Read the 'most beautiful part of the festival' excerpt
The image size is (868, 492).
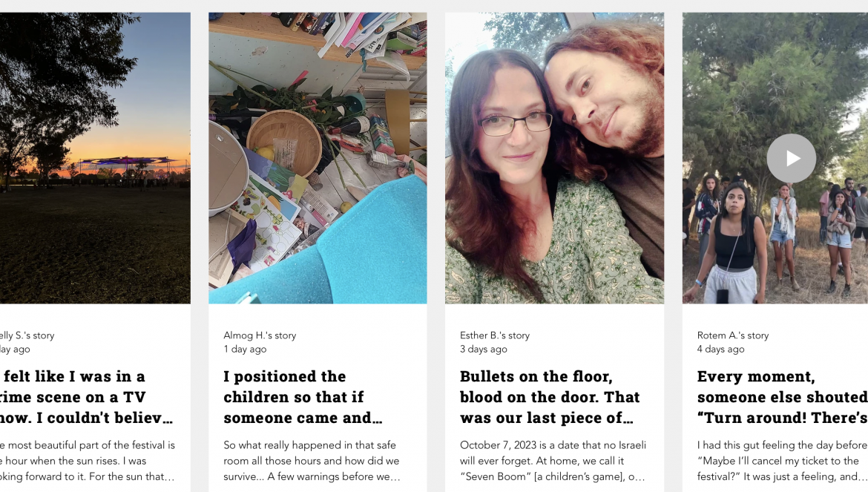88,460
